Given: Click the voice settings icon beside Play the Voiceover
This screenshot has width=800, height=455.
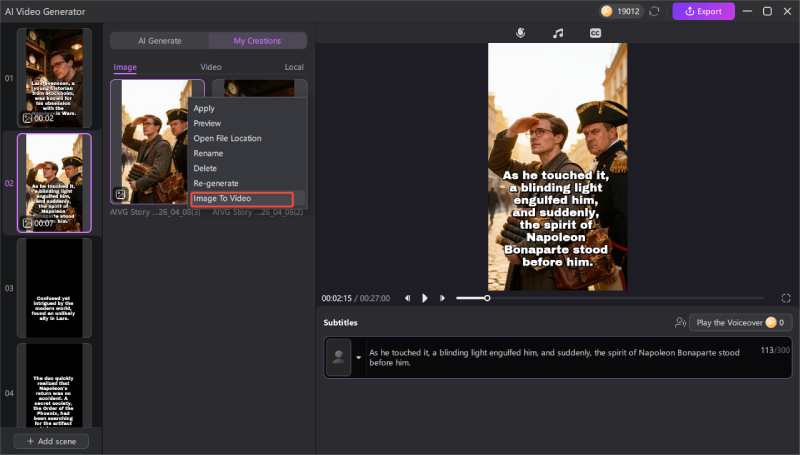Looking at the screenshot, I should coord(680,323).
